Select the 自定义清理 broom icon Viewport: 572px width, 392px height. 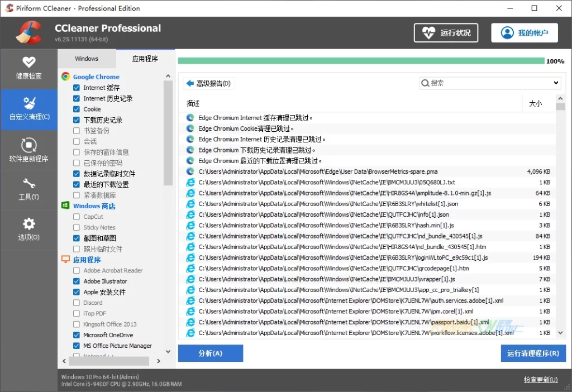coord(28,103)
